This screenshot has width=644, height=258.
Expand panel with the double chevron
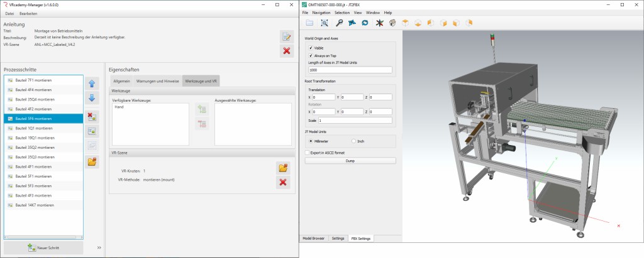[x=99, y=248]
